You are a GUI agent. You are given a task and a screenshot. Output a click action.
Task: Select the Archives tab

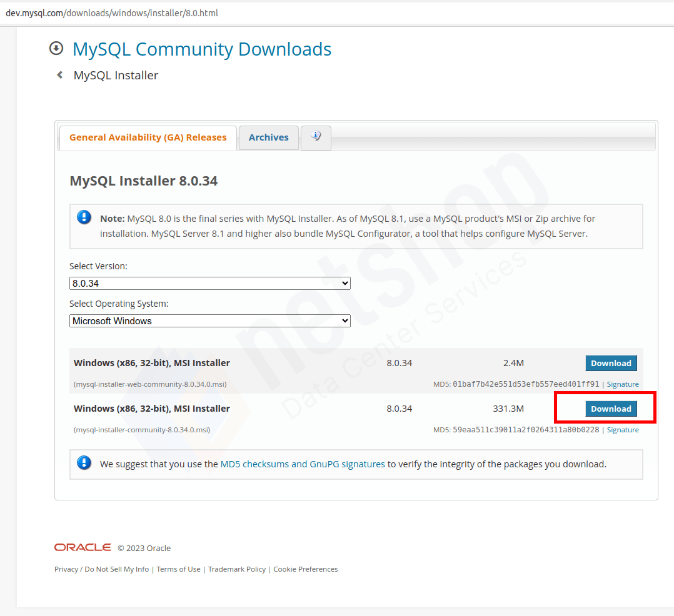tap(268, 137)
